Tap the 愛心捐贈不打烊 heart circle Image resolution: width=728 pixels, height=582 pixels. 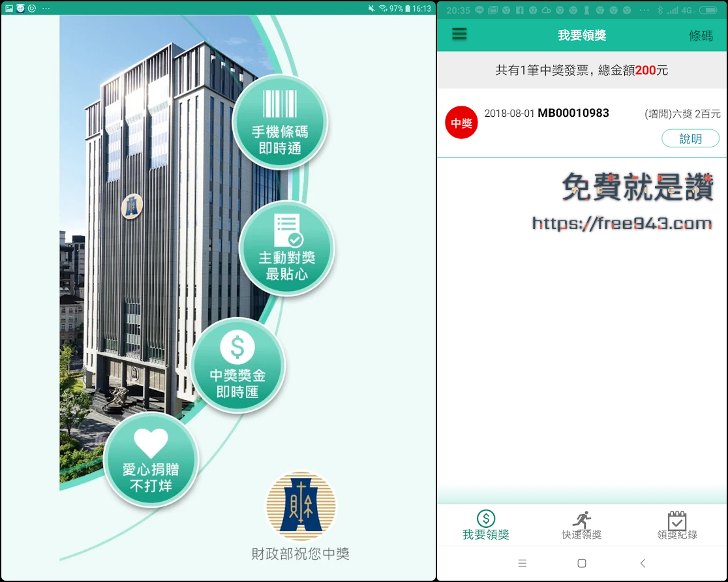151,460
